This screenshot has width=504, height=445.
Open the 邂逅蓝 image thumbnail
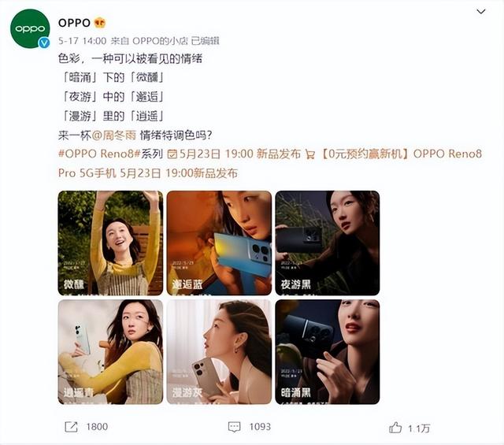[x=219, y=243]
